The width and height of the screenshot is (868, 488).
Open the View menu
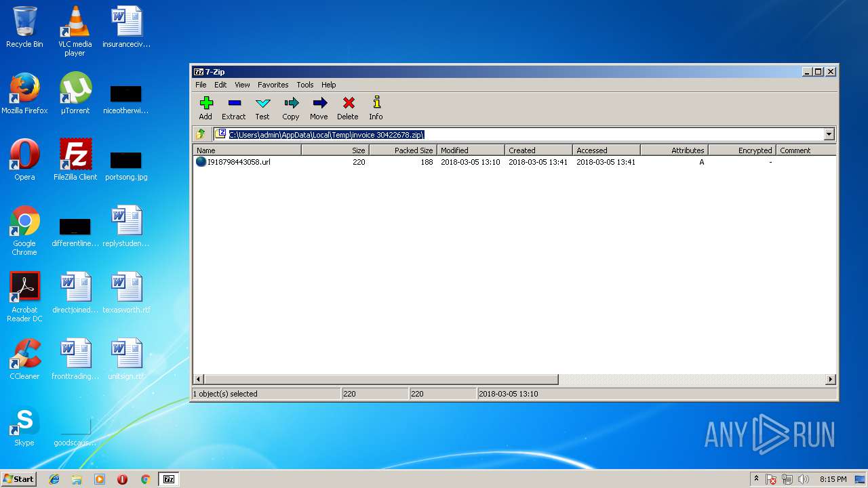(242, 85)
